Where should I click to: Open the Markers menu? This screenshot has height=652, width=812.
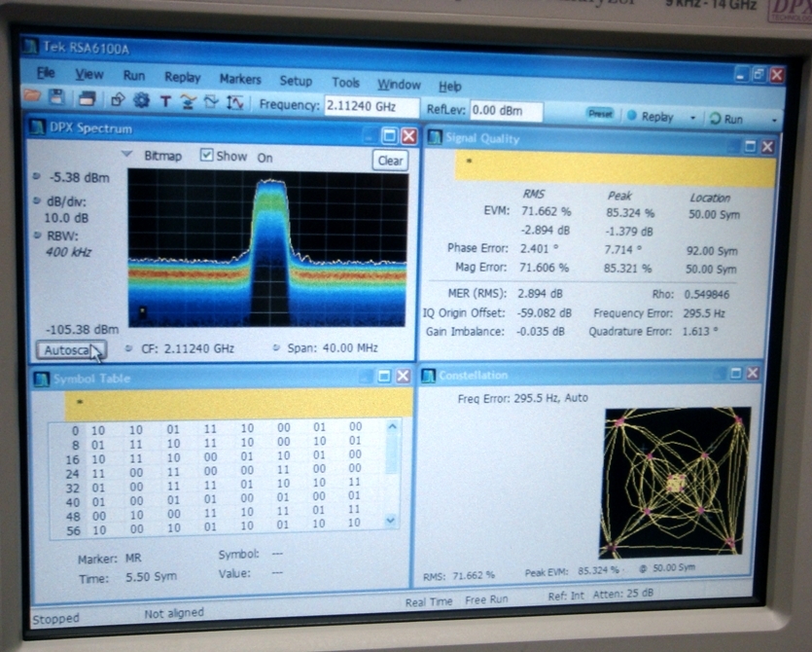(x=239, y=79)
